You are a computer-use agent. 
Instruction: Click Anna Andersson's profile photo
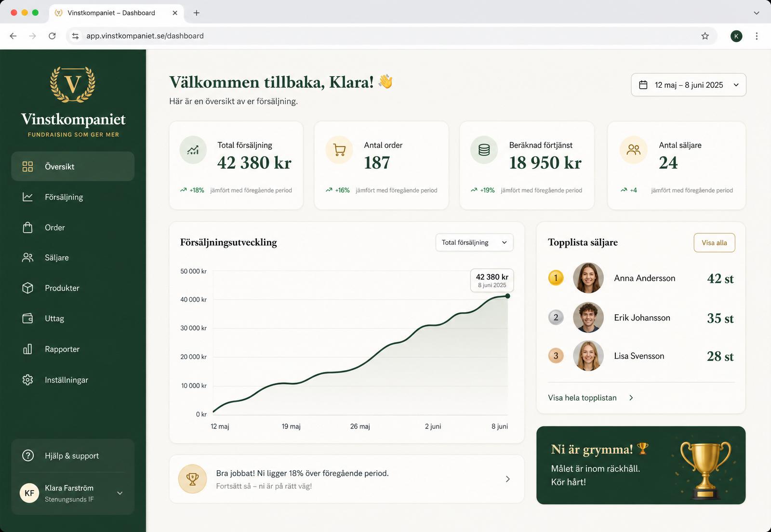588,278
